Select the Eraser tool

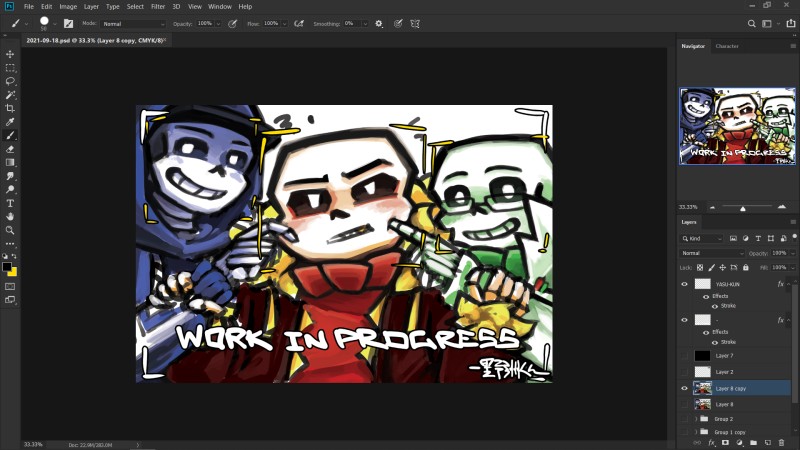(x=10, y=149)
